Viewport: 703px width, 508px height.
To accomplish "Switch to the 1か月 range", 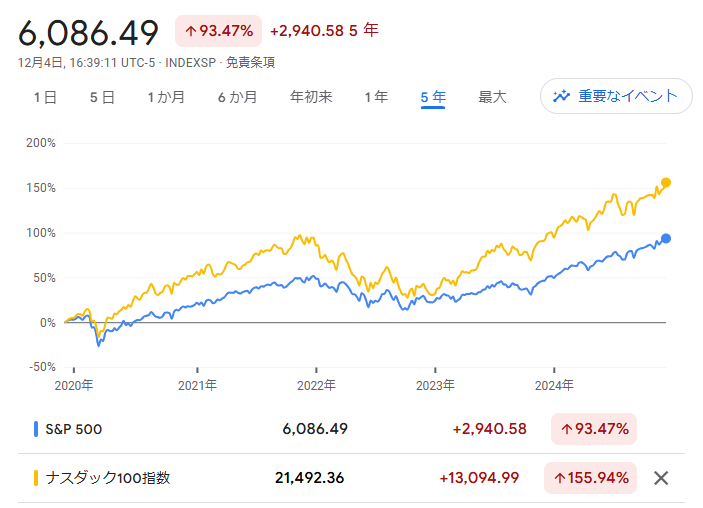I will 166,97.
